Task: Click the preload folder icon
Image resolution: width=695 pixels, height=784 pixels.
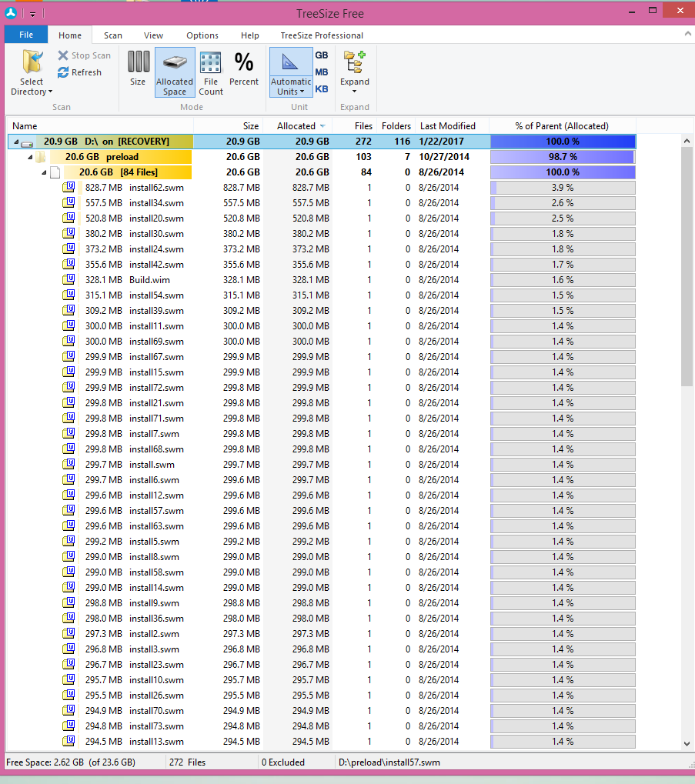Action: [41, 158]
